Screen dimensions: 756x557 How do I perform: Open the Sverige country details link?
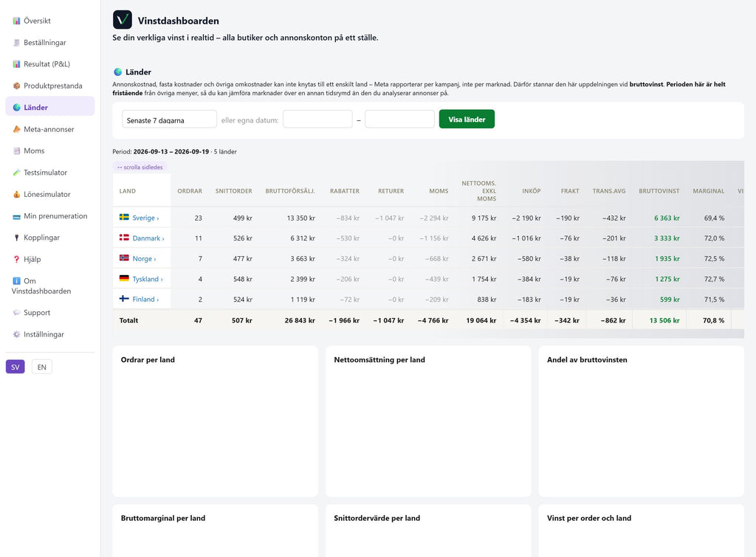point(145,218)
